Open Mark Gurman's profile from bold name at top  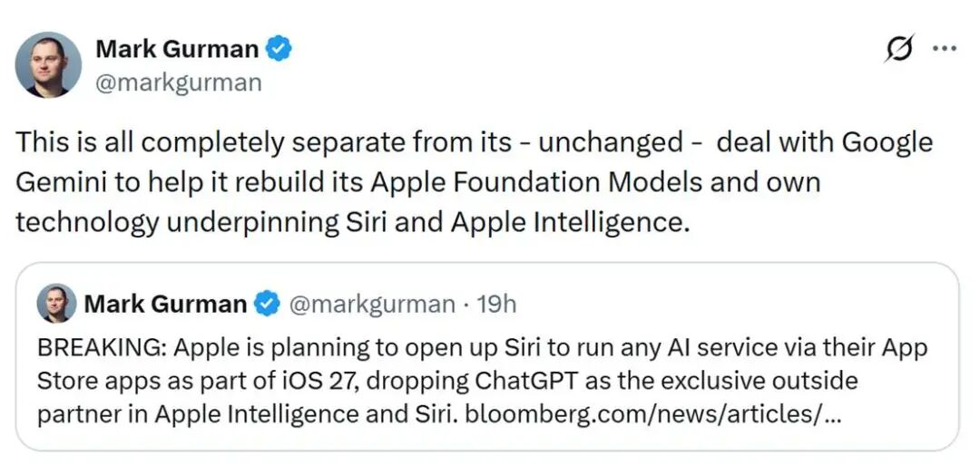[x=175, y=49]
